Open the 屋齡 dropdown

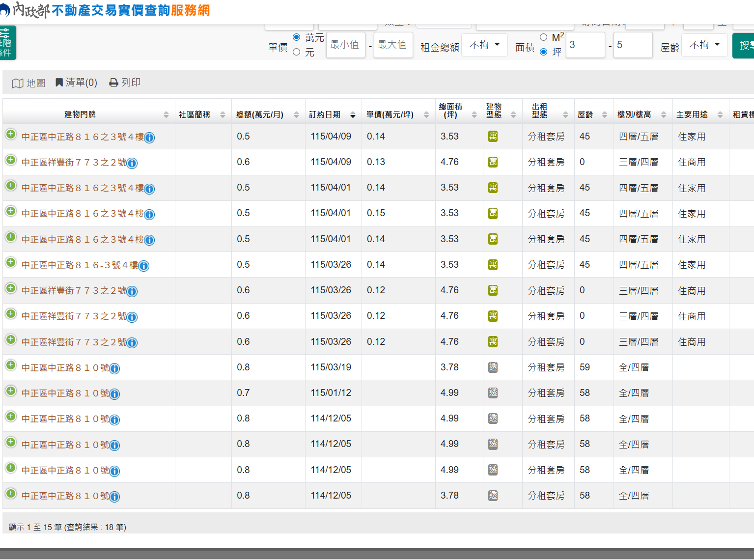705,45
